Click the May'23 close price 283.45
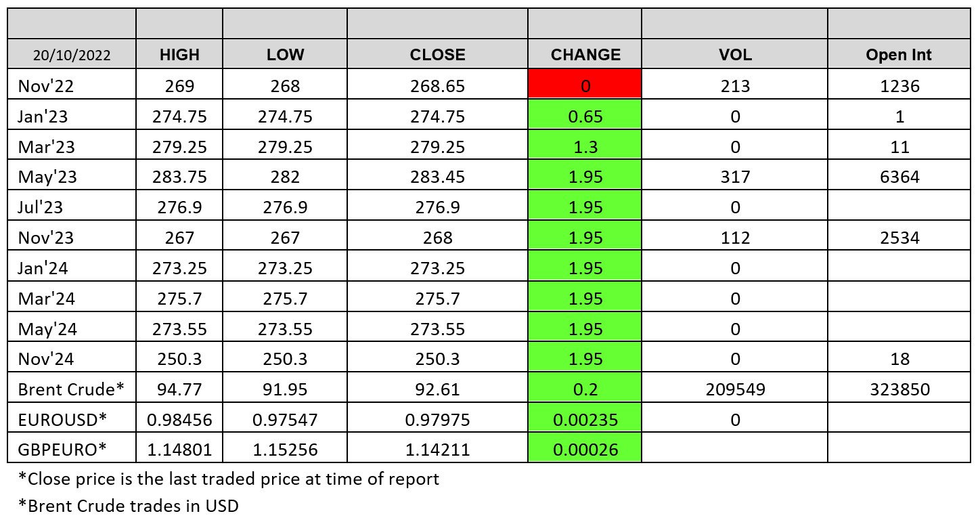The image size is (980, 520). click(437, 177)
